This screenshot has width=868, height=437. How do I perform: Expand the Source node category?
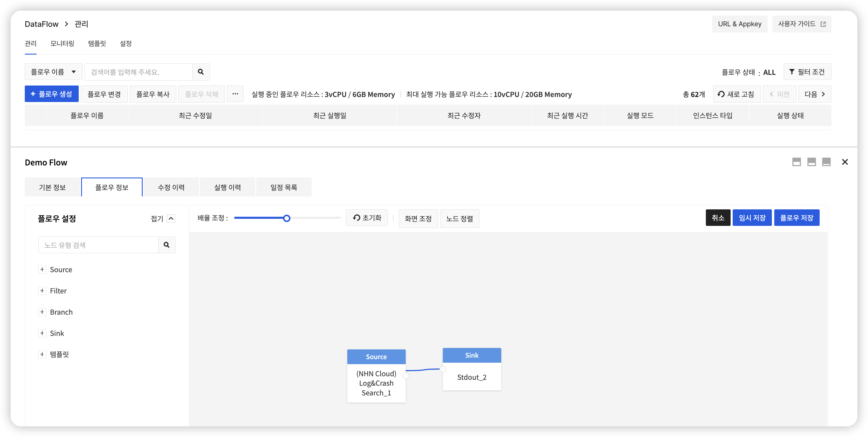click(42, 269)
